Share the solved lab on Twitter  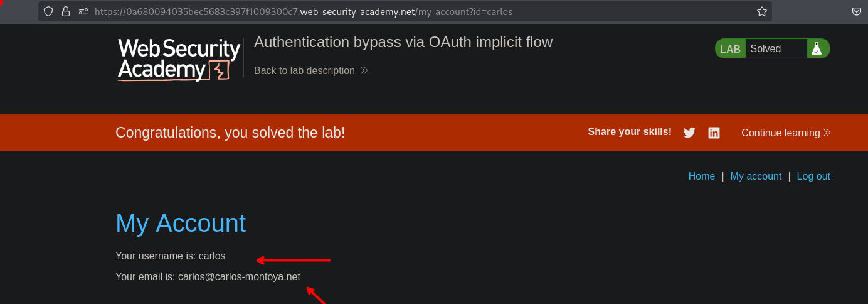(x=689, y=133)
